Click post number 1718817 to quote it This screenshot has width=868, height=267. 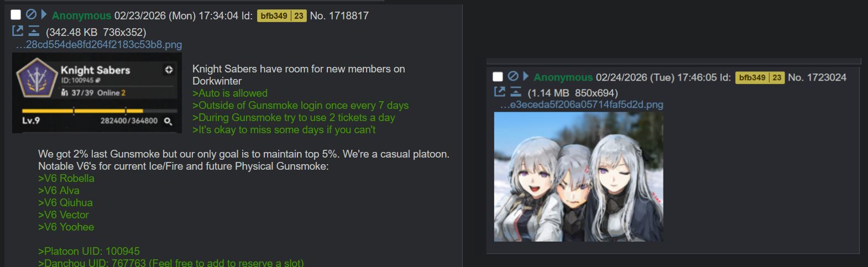pyautogui.click(x=349, y=15)
